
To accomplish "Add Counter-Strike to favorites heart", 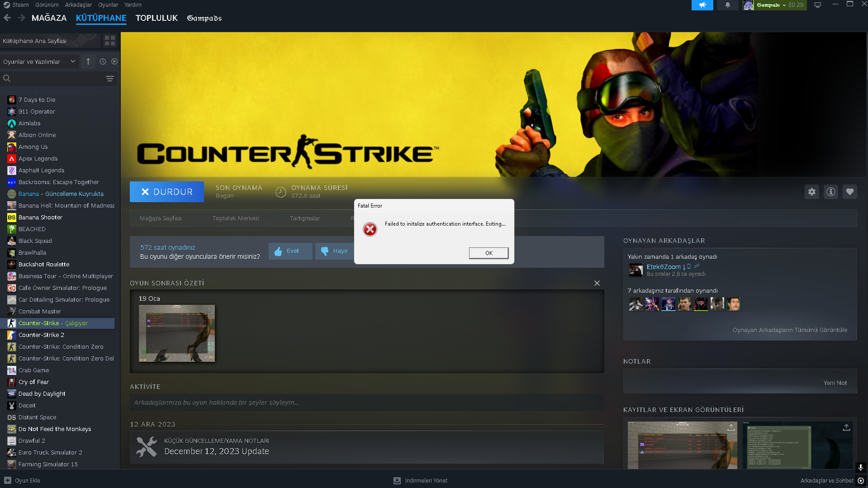I will [x=850, y=192].
